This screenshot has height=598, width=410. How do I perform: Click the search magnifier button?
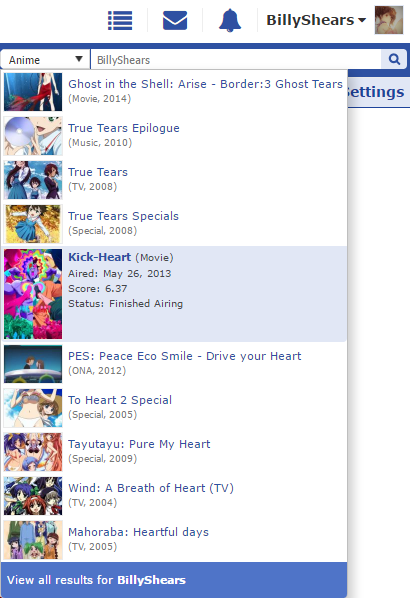(394, 59)
